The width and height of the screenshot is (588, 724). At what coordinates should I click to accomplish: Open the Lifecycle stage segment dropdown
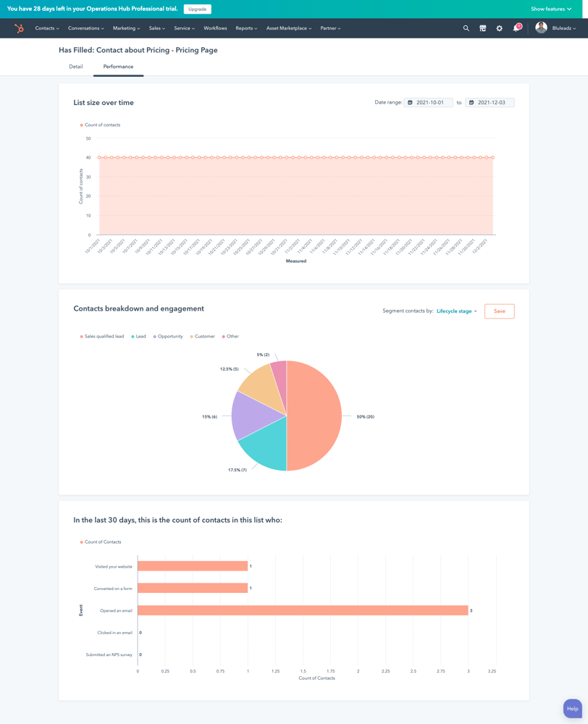[x=455, y=311]
